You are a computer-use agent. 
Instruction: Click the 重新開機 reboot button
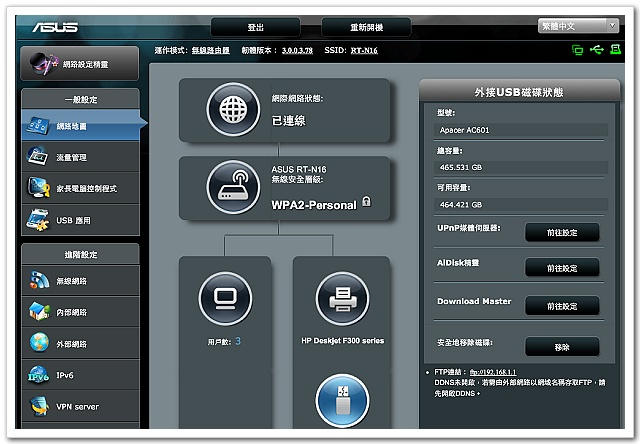pos(366,27)
